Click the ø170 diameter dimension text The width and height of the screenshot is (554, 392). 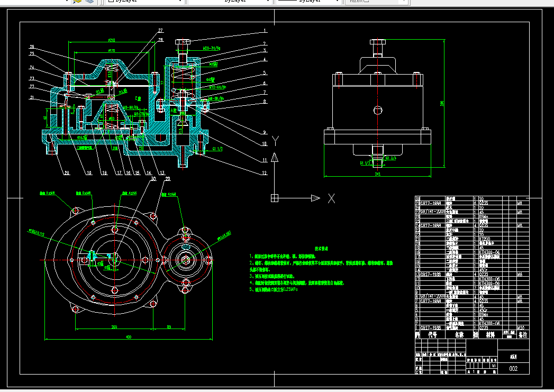[111, 51]
